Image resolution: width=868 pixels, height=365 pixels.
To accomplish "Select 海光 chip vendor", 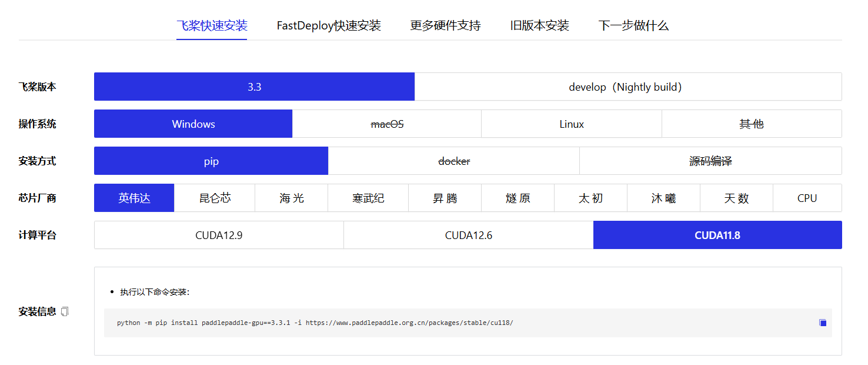I will click(292, 198).
